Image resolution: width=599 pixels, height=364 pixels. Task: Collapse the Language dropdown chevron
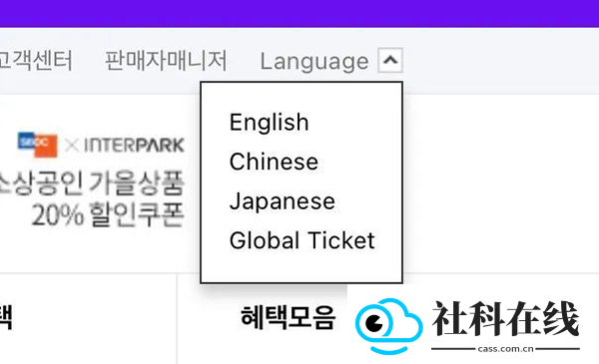click(x=390, y=60)
